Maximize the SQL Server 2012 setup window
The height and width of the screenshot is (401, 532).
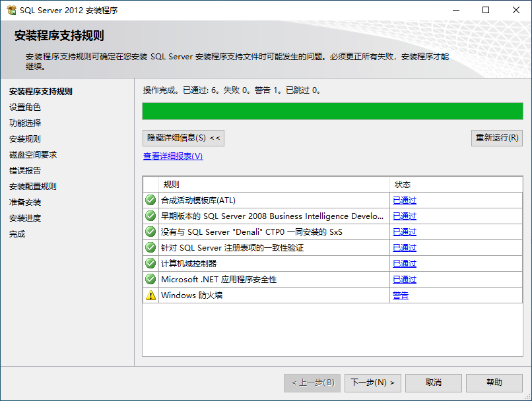point(486,10)
